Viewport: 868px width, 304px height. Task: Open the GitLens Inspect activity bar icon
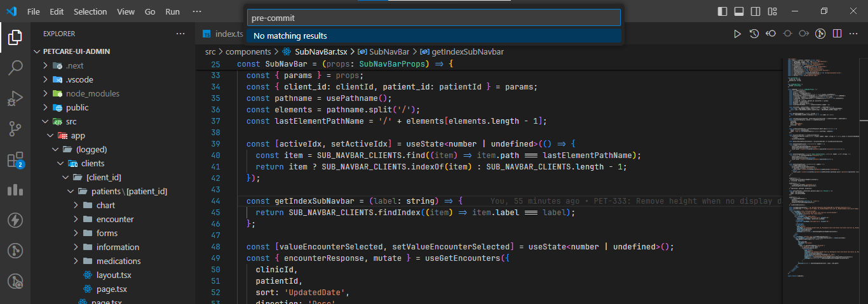tap(15, 281)
